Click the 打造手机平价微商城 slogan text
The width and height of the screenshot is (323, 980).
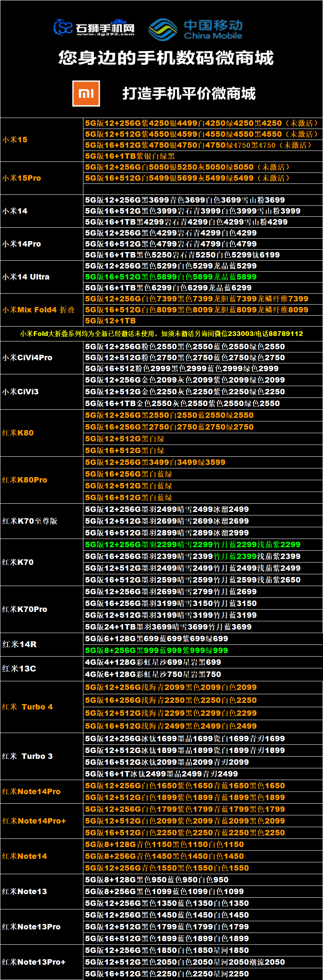click(x=189, y=94)
